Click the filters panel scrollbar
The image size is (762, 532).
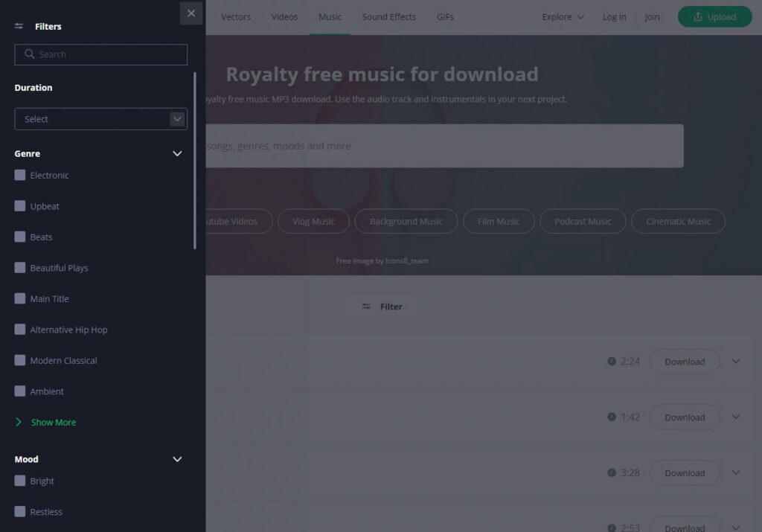pyautogui.click(x=195, y=160)
